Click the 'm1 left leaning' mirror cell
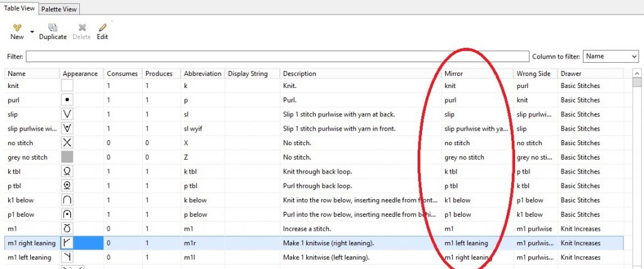Screen dimensions: 644x269 coord(466,243)
